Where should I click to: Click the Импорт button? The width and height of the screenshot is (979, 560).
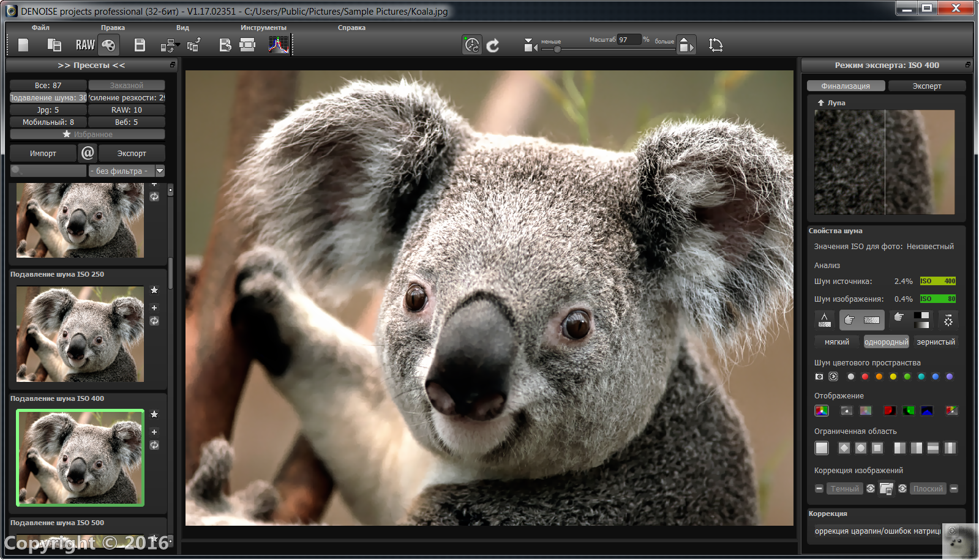click(x=43, y=154)
